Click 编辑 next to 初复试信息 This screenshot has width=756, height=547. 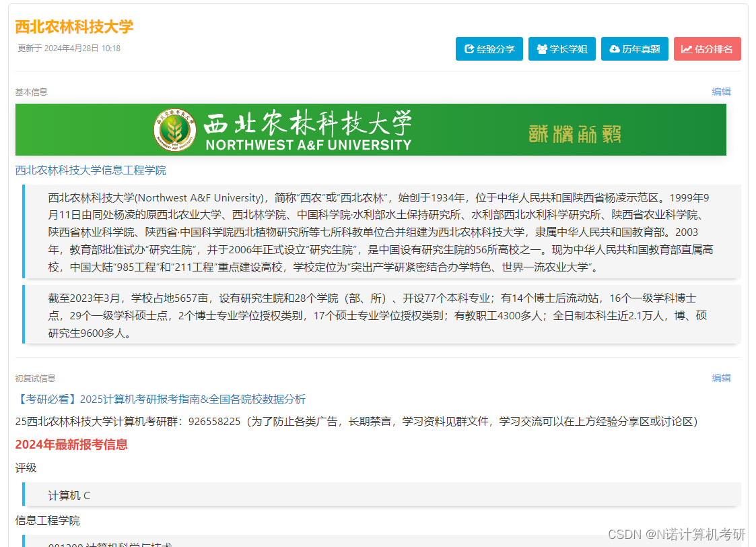(721, 378)
